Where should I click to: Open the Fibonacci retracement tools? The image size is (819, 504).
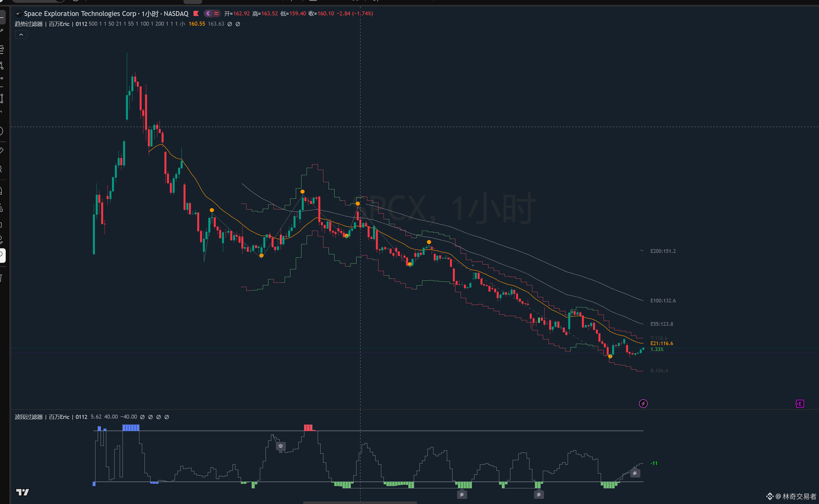pyautogui.click(x=2, y=49)
